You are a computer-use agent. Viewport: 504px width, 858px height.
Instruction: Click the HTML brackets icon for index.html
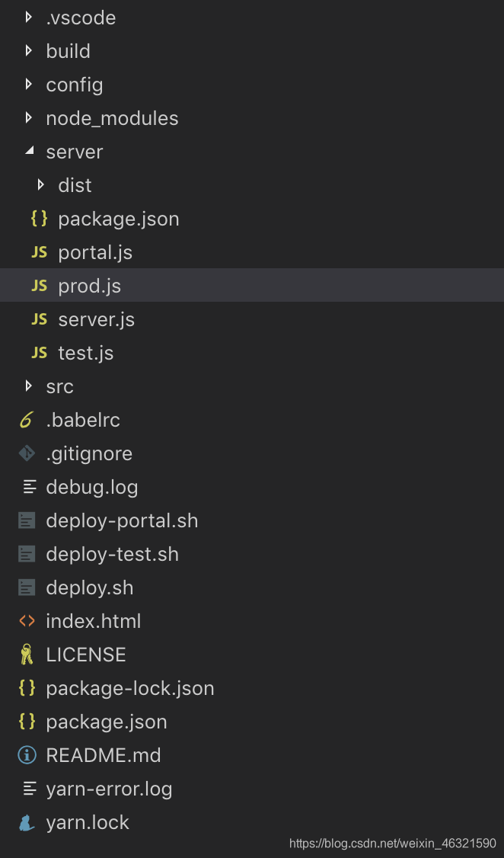coord(27,621)
